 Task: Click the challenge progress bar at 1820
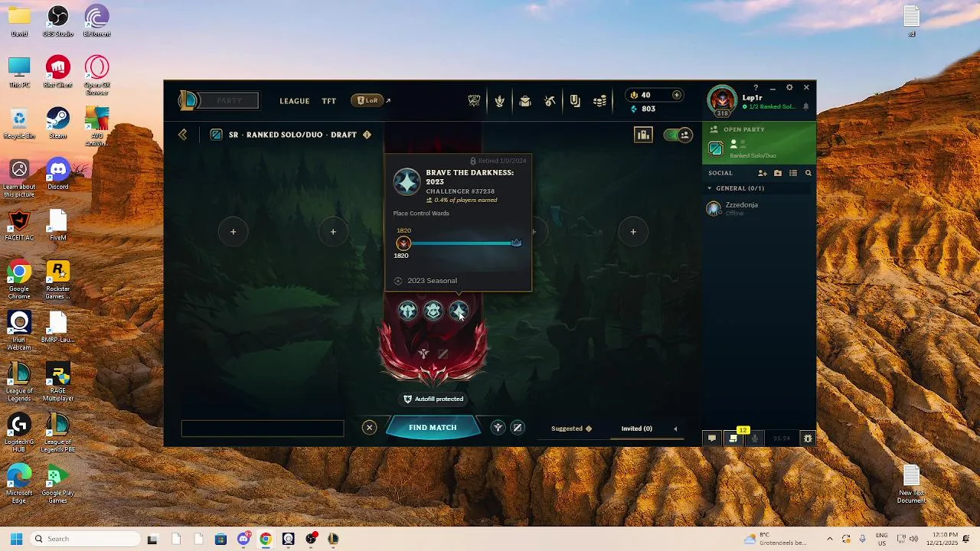pyautogui.click(x=459, y=243)
